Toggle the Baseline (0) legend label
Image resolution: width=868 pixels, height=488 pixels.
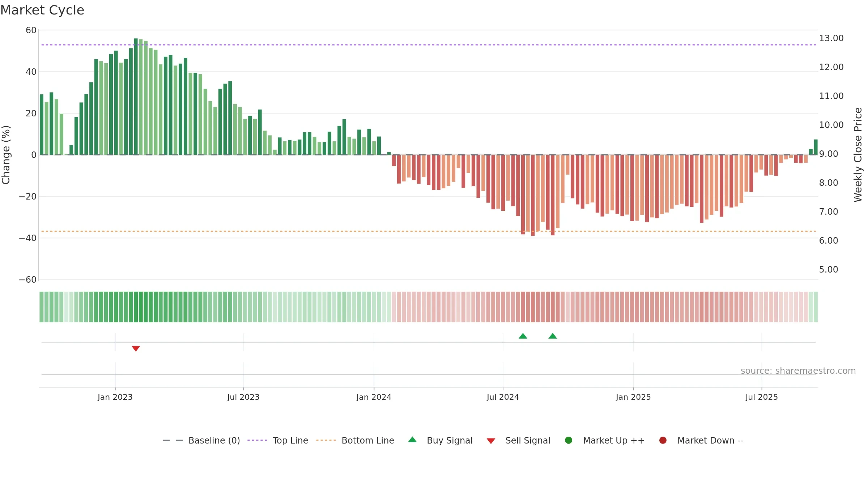coord(214,440)
